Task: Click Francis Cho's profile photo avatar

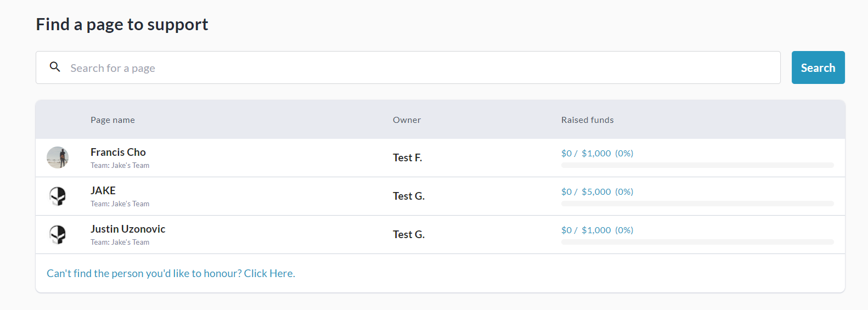Action: click(x=58, y=157)
